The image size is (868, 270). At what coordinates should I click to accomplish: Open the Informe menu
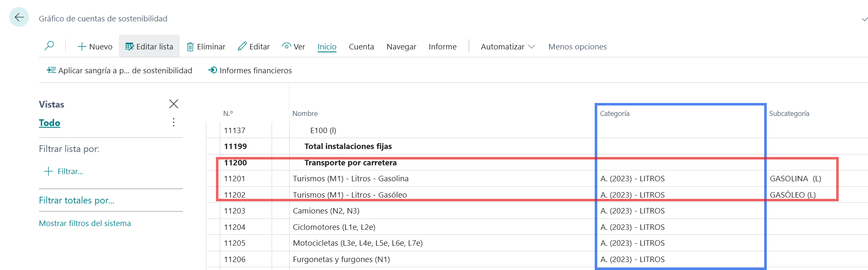point(442,46)
